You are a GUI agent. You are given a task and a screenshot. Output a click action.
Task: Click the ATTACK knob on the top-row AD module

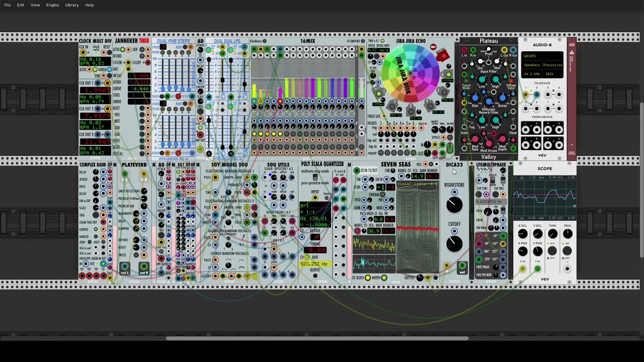[200, 50]
